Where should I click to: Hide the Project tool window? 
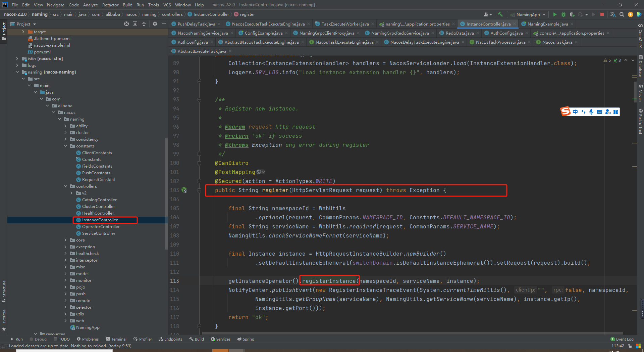[x=164, y=24]
